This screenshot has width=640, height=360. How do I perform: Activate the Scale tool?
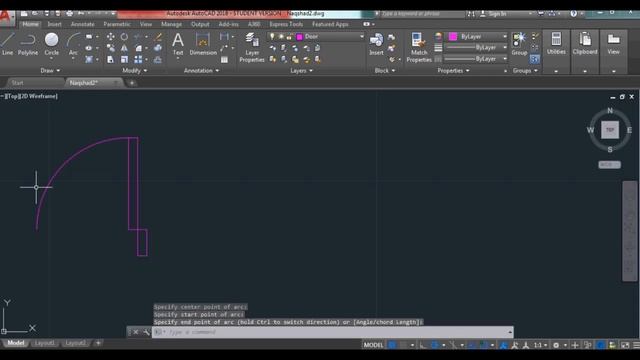[x=124, y=60]
